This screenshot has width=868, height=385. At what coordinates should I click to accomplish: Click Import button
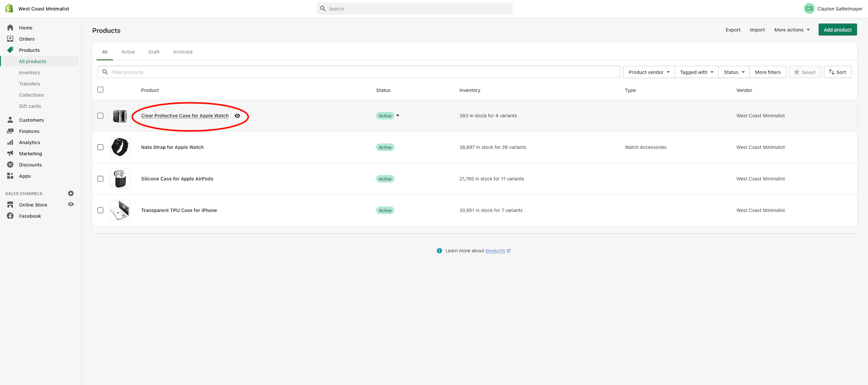757,30
